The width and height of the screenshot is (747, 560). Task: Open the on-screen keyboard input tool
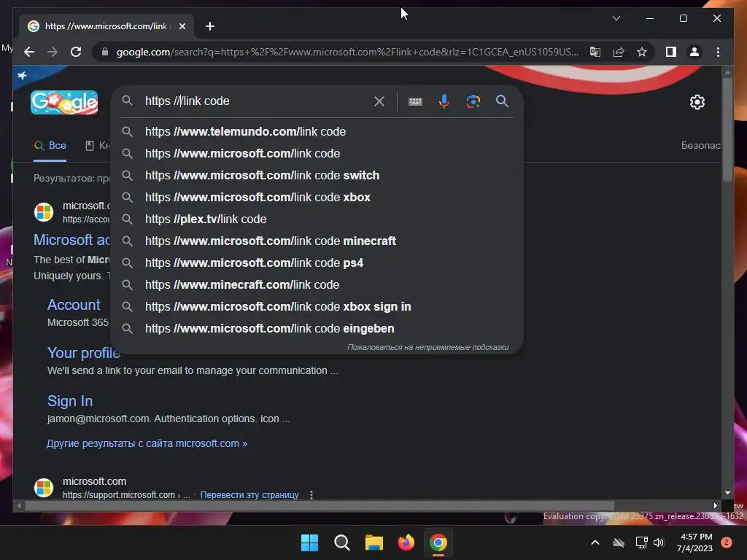(x=415, y=101)
